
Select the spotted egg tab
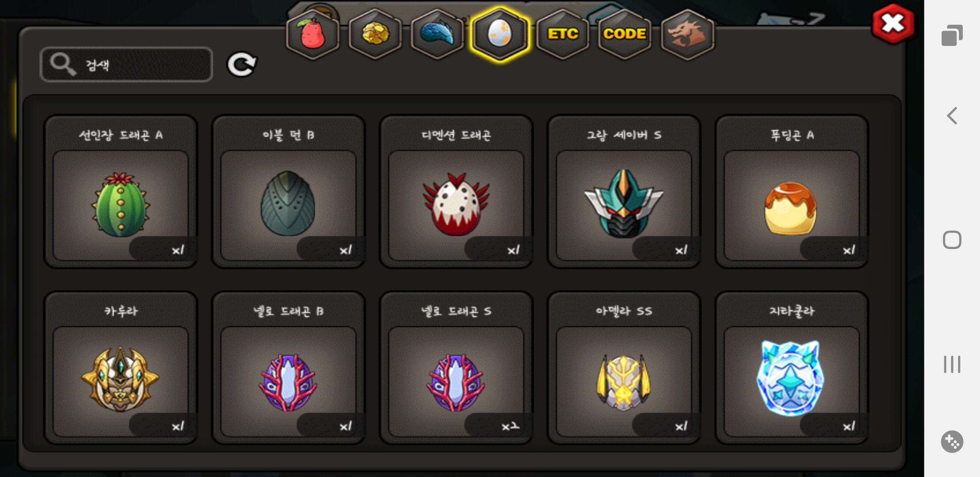point(500,34)
